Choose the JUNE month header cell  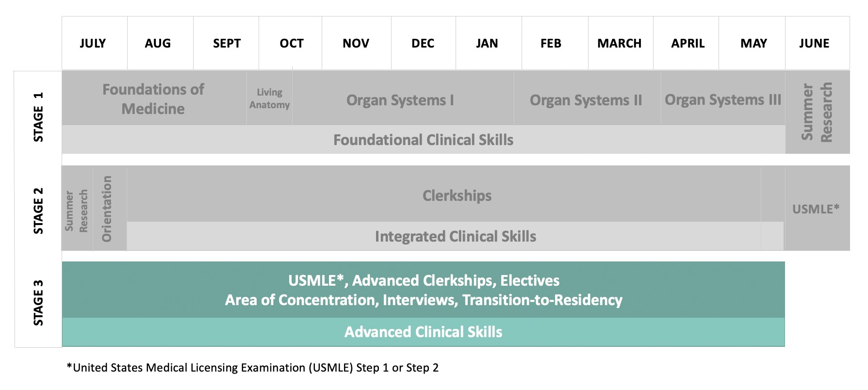pos(814,43)
